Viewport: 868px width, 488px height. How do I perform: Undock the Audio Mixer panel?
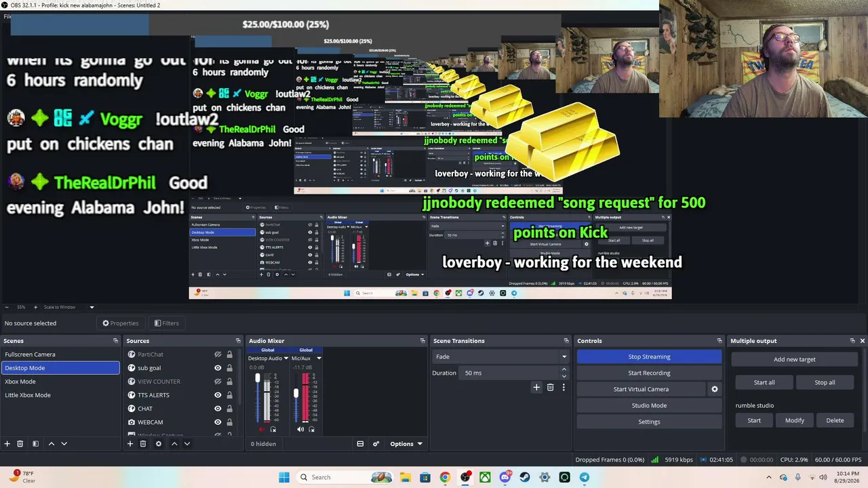pyautogui.click(x=422, y=341)
